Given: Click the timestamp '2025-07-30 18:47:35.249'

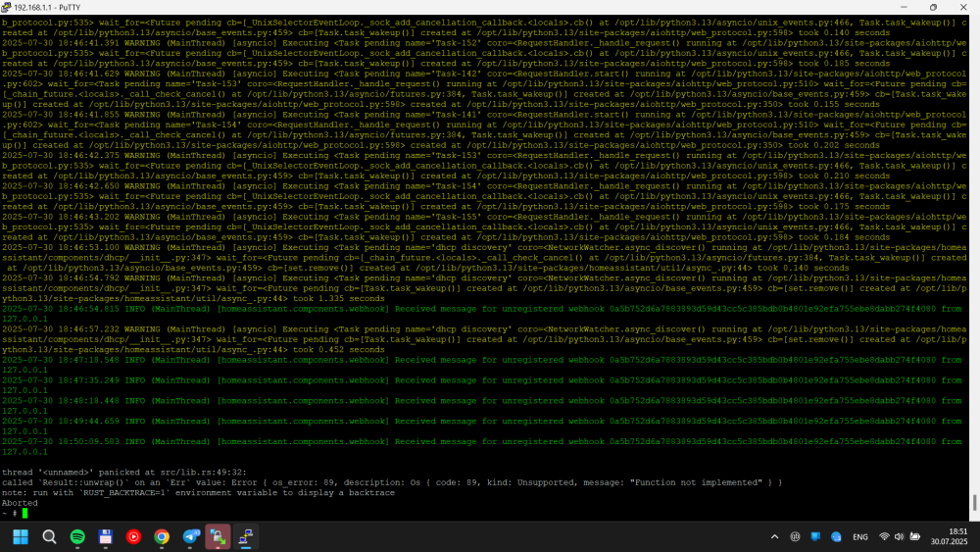Looking at the screenshot, I should click(60, 380).
